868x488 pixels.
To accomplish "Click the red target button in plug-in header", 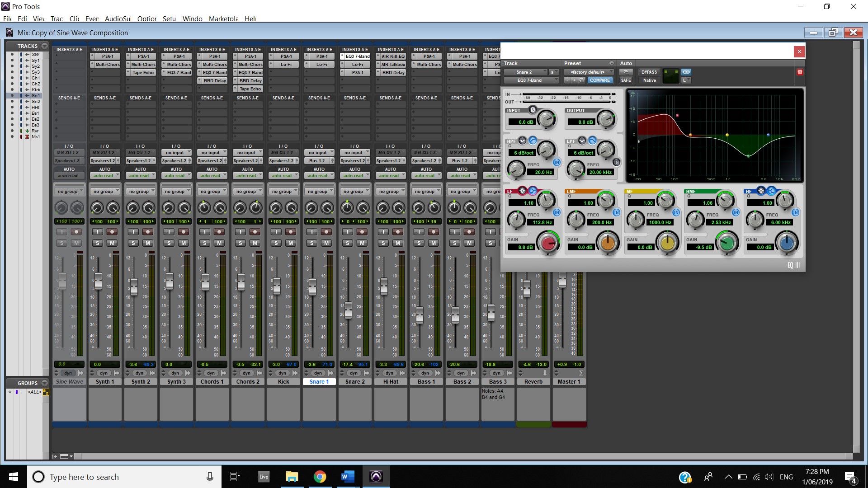I will pos(799,72).
